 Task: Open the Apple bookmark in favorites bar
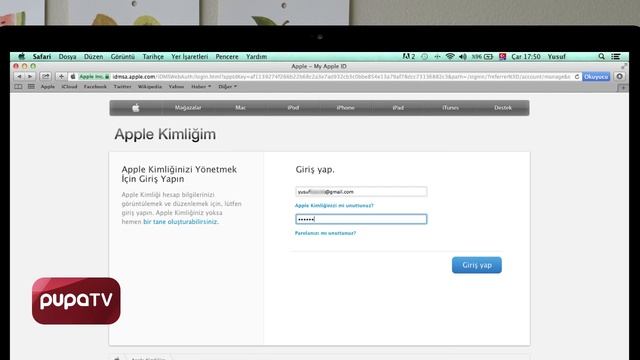tap(47, 87)
